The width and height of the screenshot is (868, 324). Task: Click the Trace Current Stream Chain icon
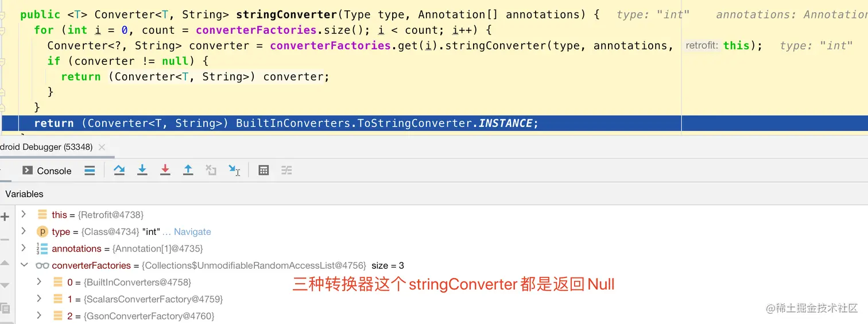click(286, 170)
